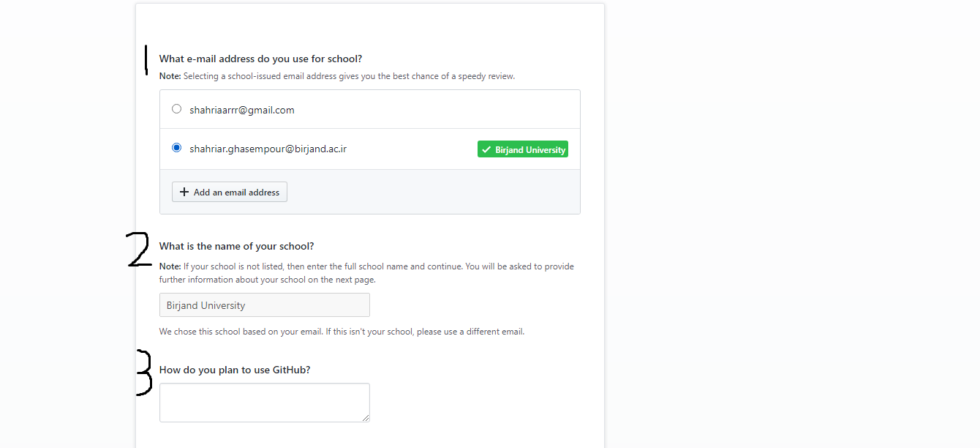Click the handwritten number 1 annotation
The height and width of the screenshot is (448, 980).
point(146,60)
